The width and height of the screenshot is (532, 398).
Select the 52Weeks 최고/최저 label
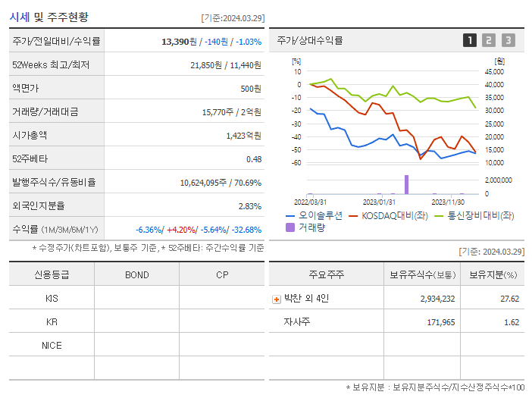click(51, 64)
